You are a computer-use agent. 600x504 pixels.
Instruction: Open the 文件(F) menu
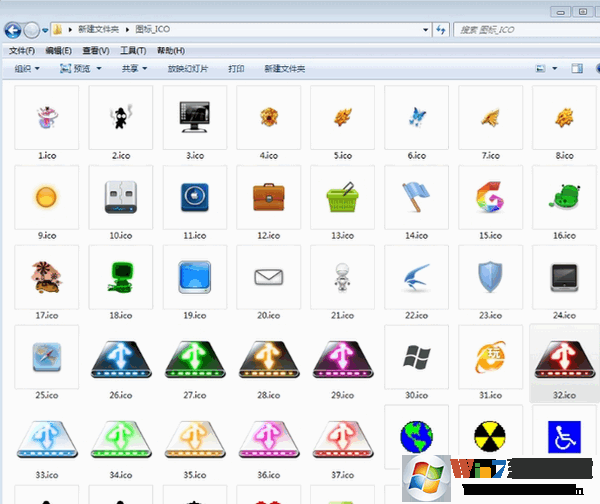tap(21, 50)
